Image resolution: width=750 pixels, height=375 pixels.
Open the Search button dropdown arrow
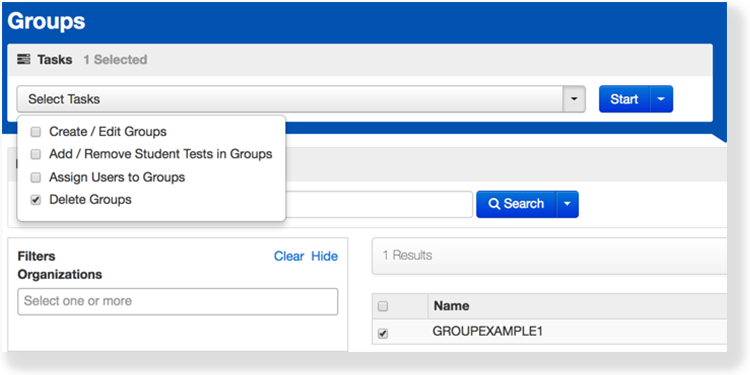pos(567,204)
